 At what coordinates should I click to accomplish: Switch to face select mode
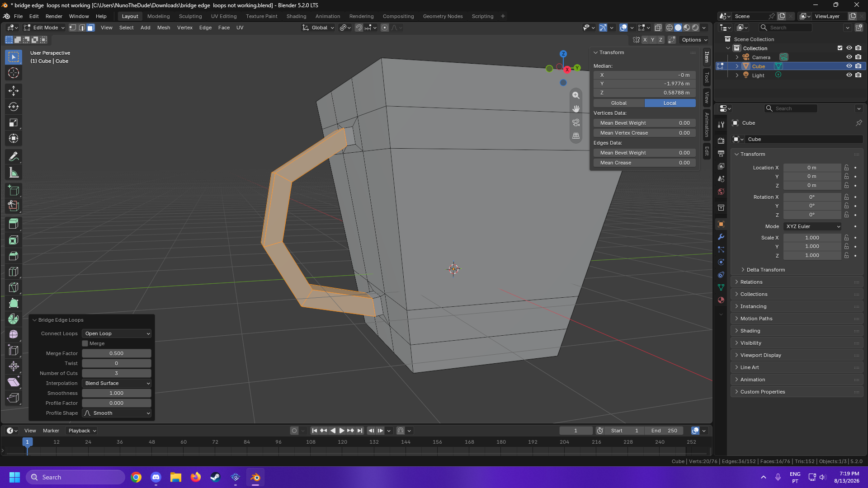91,28
